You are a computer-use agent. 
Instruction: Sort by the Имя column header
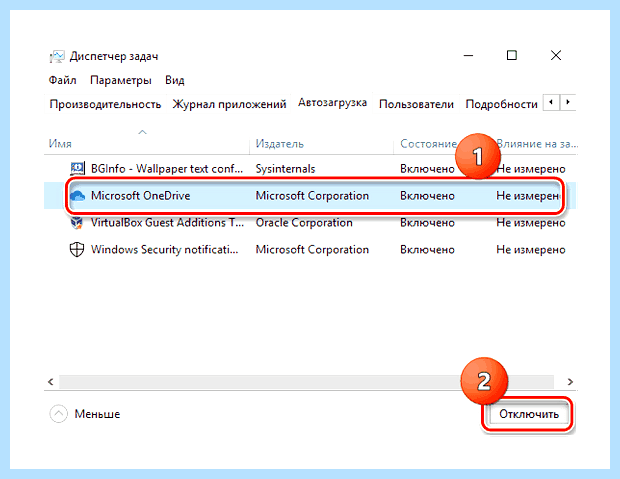point(146,143)
